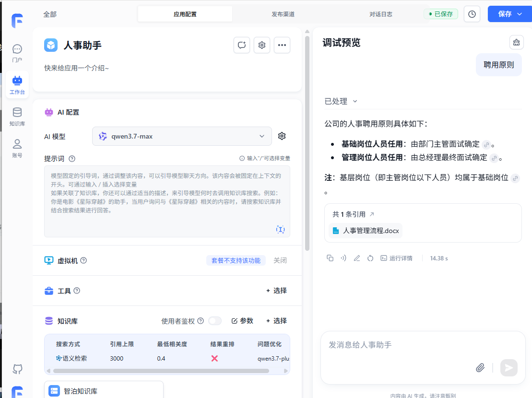Viewport: 532px width, 398px height.
Task: Copy the response with copy icon
Action: click(330, 258)
